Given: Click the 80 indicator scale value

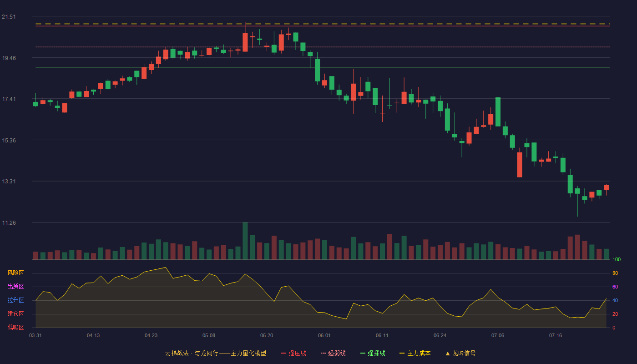Looking at the screenshot, I should coord(615,273).
